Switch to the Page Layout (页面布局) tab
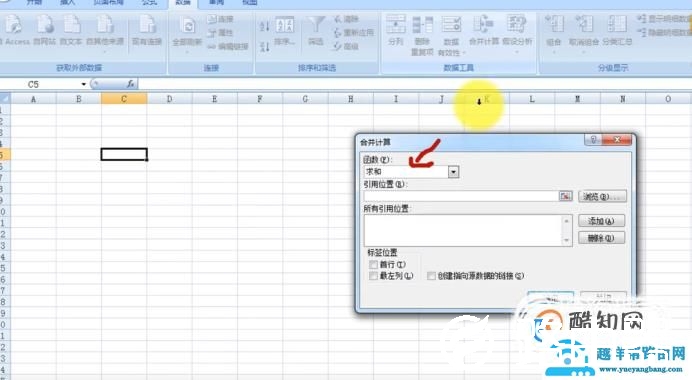 point(108,3)
